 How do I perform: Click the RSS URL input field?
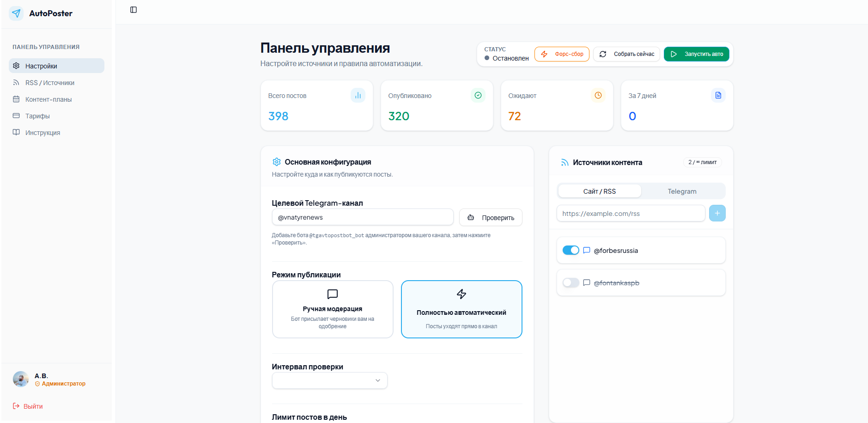[631, 213]
